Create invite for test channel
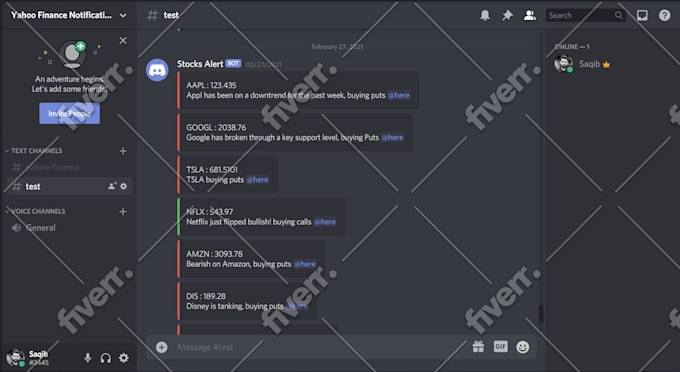The height and width of the screenshot is (372, 680). [112, 186]
